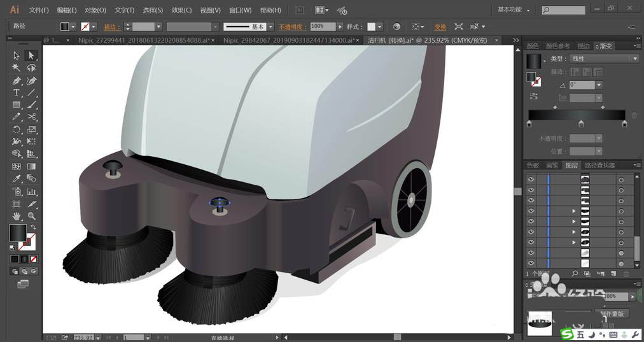Click the gradient fill swatch in Gradient panel
This screenshot has height=342, width=644.
click(x=534, y=62)
